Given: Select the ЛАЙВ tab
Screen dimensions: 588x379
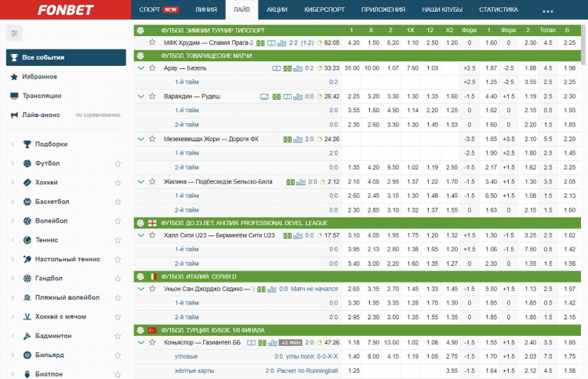Looking at the screenshot, I should coord(241,9).
